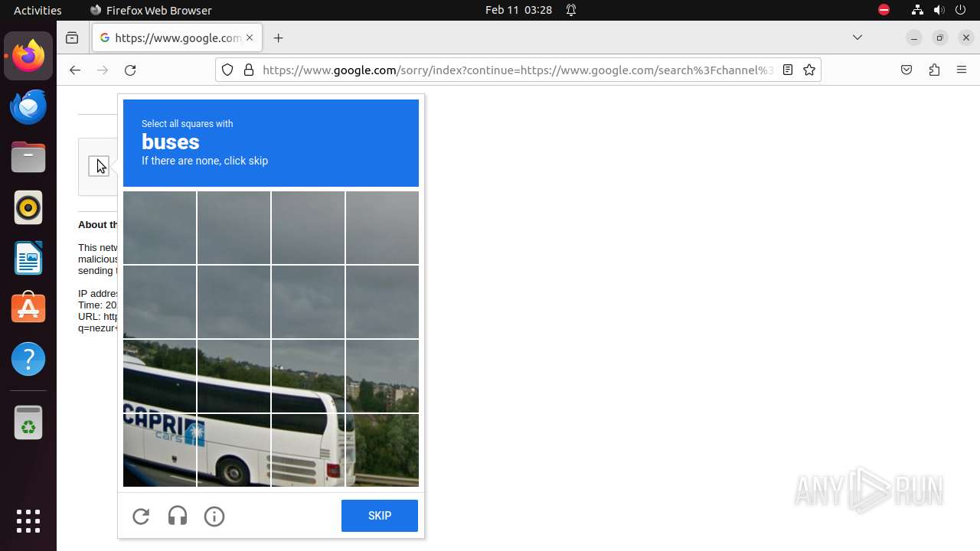Image resolution: width=980 pixels, height=551 pixels.
Task: Open Files manager from dock
Action: 28,157
